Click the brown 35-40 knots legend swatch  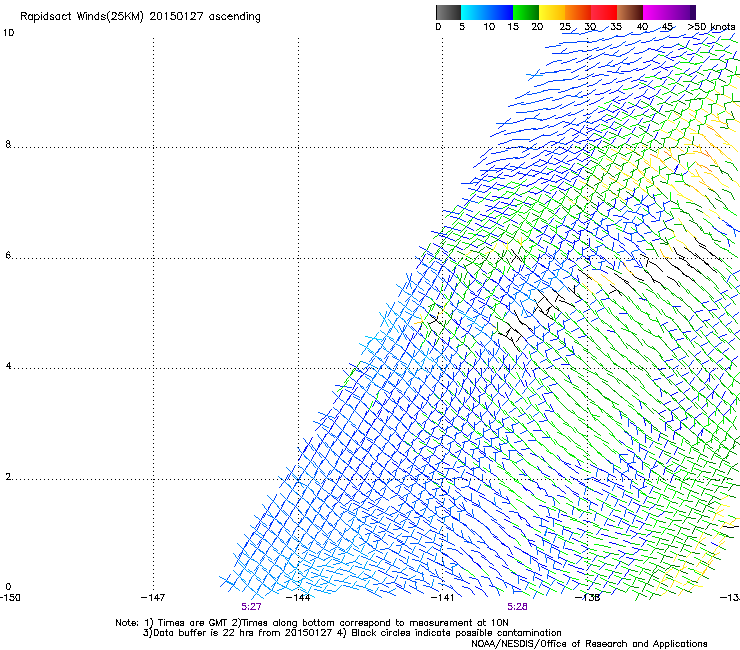coord(630,12)
